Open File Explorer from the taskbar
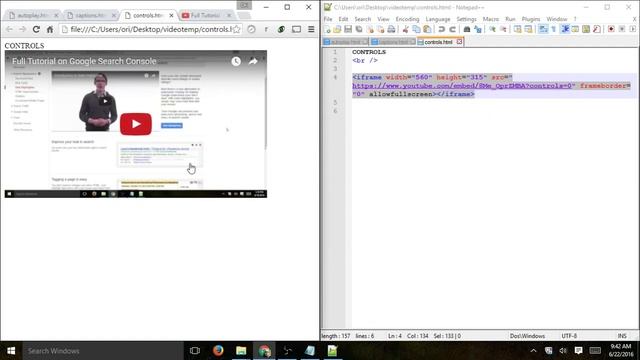This screenshot has height=360, width=640. (x=241, y=351)
